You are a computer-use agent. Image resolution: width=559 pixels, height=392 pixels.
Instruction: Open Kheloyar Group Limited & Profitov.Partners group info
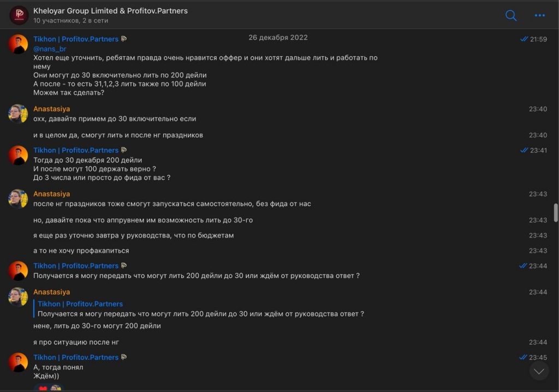tap(110, 11)
